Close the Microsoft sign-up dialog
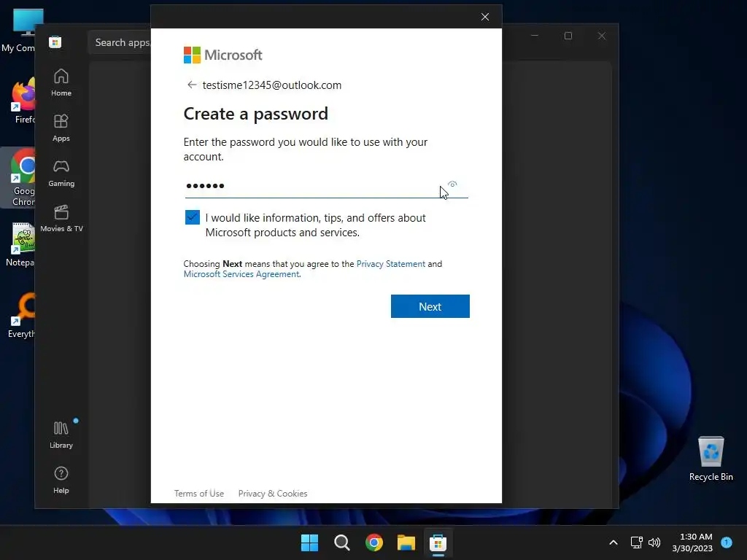747x560 pixels. tap(485, 17)
